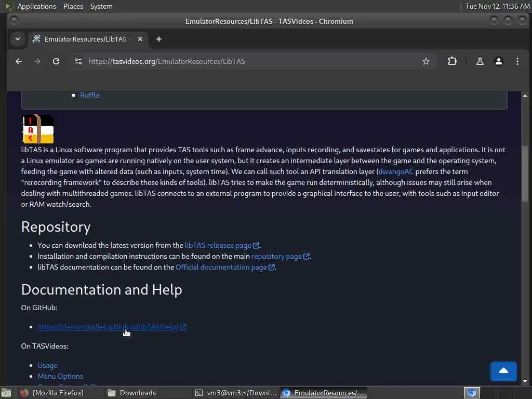Open the Extensions puzzle icon
532x399 pixels.
(452, 61)
